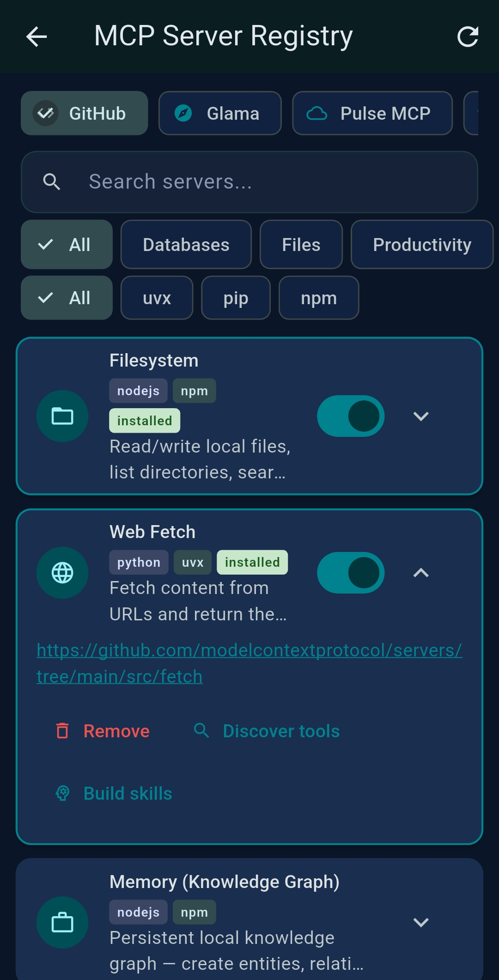This screenshot has width=499, height=980.
Task: Click the Web Fetch installed badge
Action: pyautogui.click(x=252, y=562)
